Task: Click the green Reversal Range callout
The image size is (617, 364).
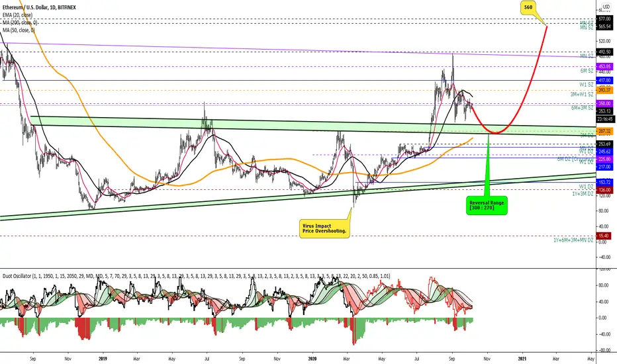Action: (x=487, y=205)
